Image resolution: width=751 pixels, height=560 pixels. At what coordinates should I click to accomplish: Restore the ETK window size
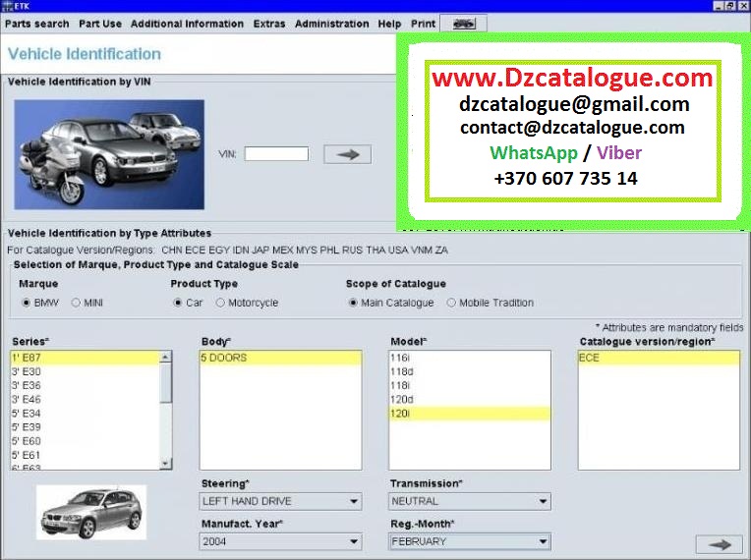(x=730, y=6)
